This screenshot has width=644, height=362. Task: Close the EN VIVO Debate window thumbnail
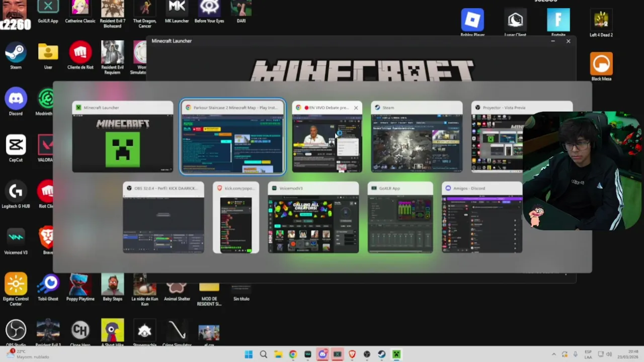tap(356, 108)
